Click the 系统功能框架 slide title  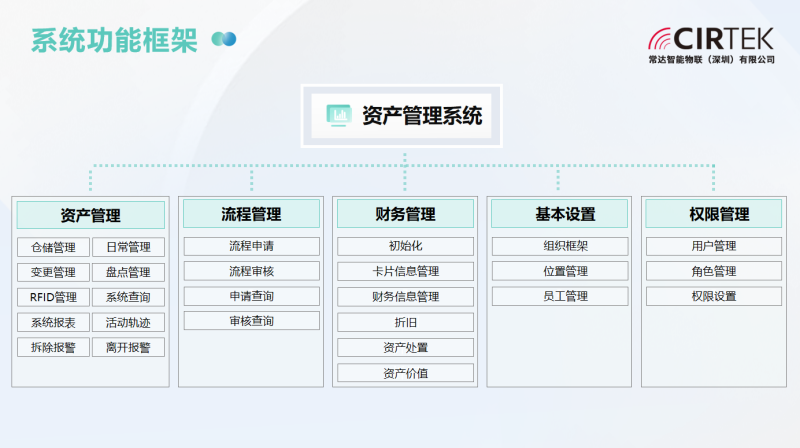(115, 40)
